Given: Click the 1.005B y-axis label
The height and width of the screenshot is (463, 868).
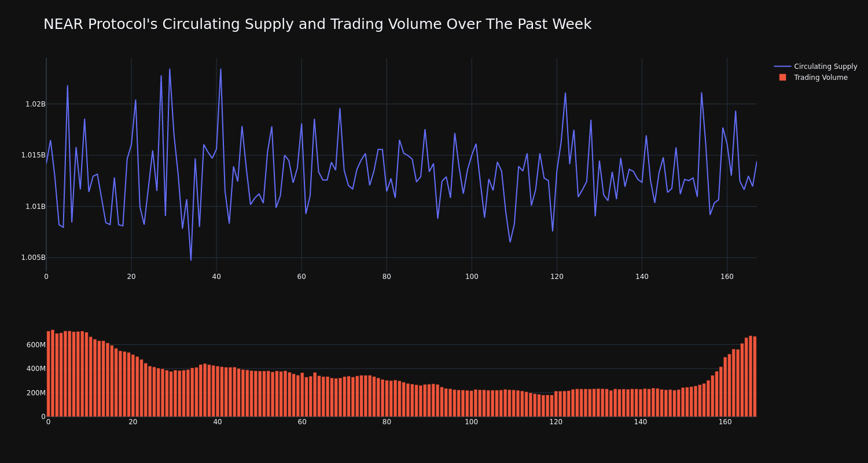Looking at the screenshot, I should point(34,258).
